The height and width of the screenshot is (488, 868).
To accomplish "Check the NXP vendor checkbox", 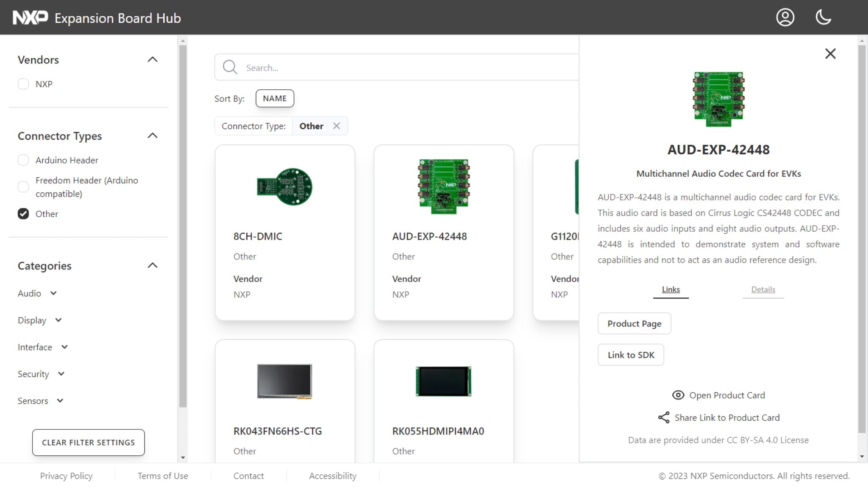I will (23, 84).
